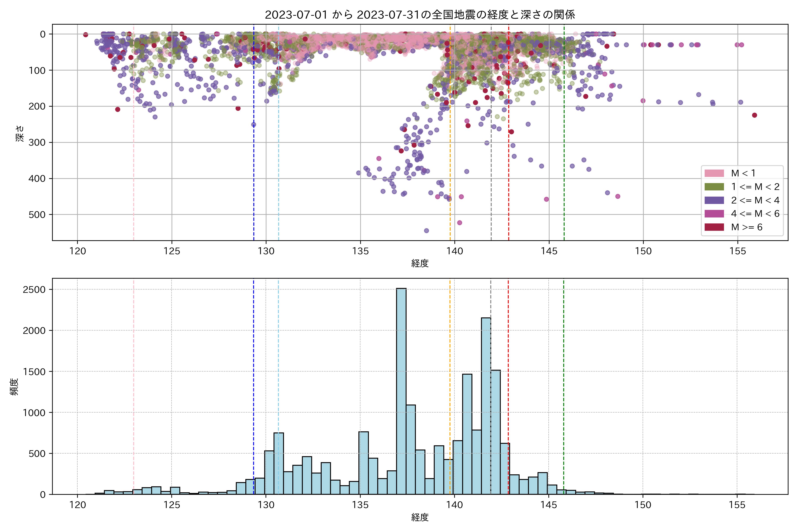Image resolution: width=798 pixels, height=532 pixels.
Task: Click the 経度 label under the histogram
Action: (x=420, y=517)
